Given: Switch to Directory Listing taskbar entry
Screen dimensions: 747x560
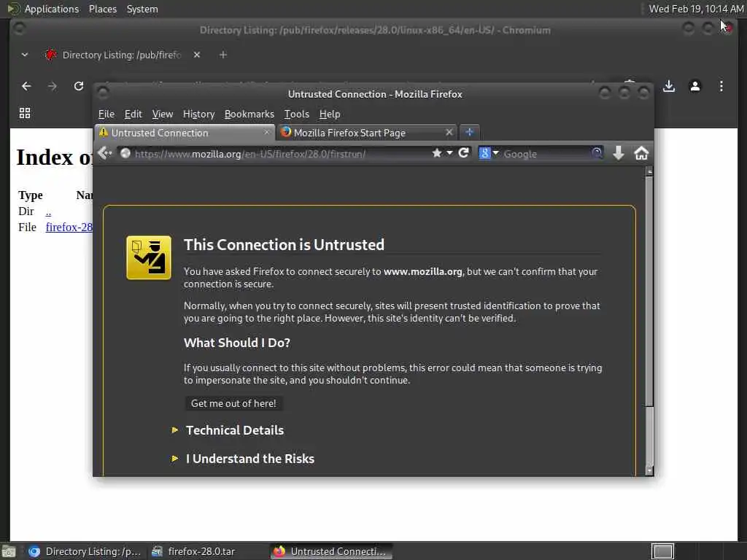Looking at the screenshot, I should 85,551.
